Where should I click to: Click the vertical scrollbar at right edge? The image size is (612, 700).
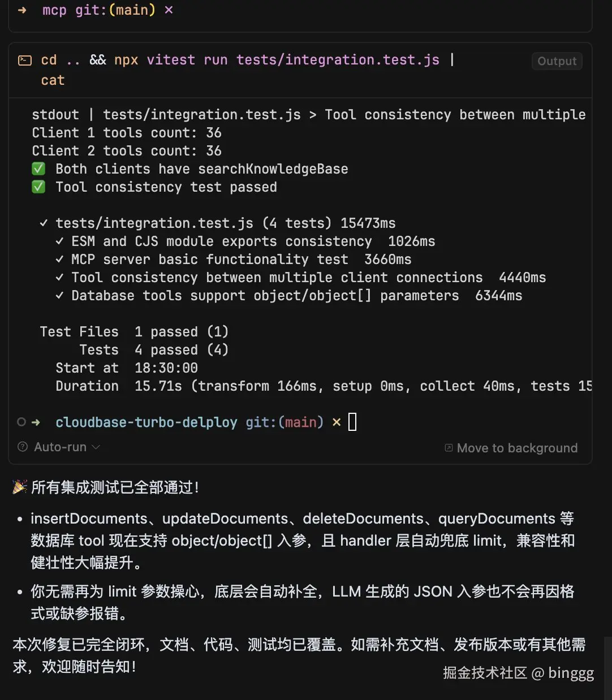pos(607,667)
